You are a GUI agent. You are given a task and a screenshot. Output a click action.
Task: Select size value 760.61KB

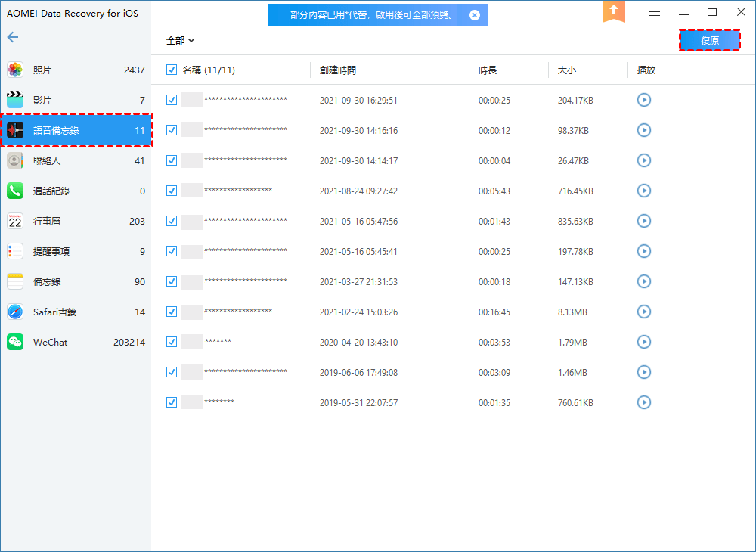point(575,402)
